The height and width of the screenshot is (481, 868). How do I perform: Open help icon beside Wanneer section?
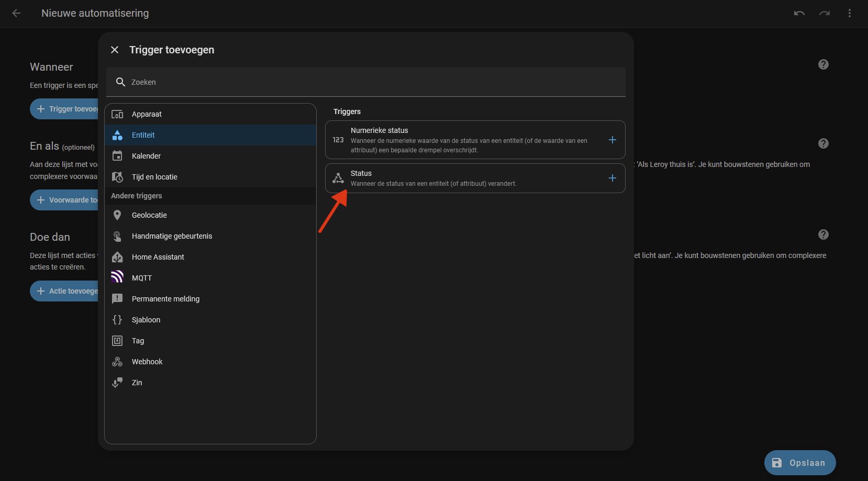click(x=823, y=64)
